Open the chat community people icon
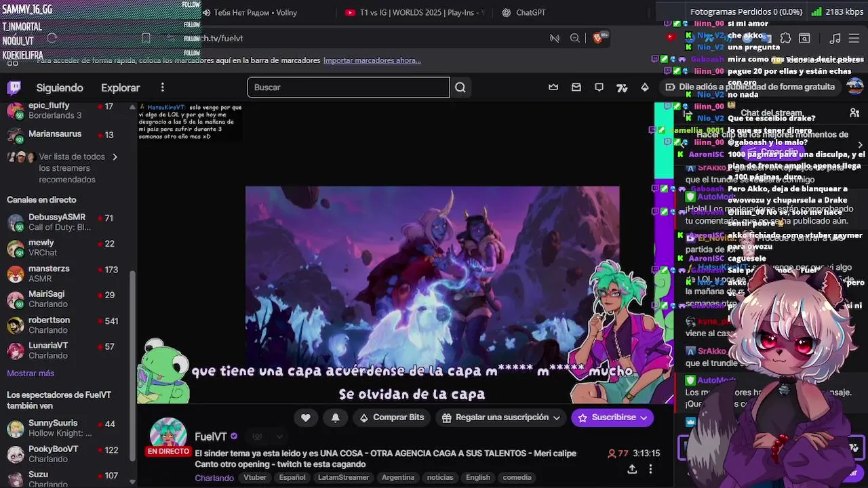This screenshot has width=868, height=488. (854, 113)
